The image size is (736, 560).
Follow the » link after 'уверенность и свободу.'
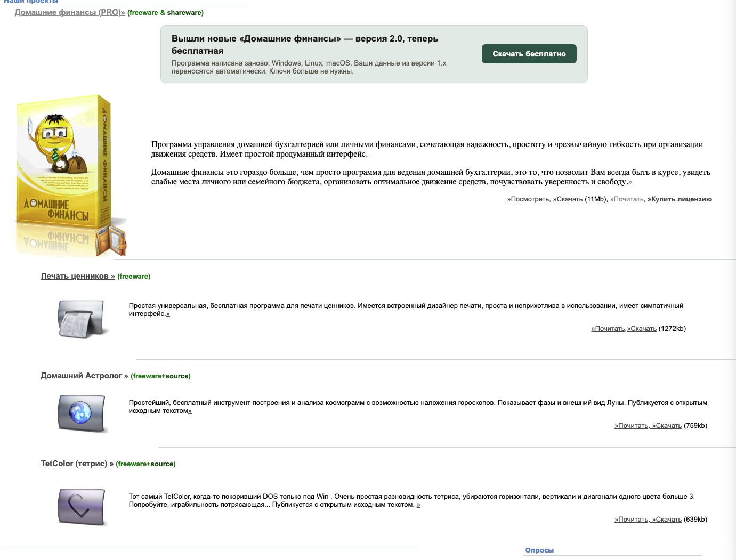coord(630,182)
